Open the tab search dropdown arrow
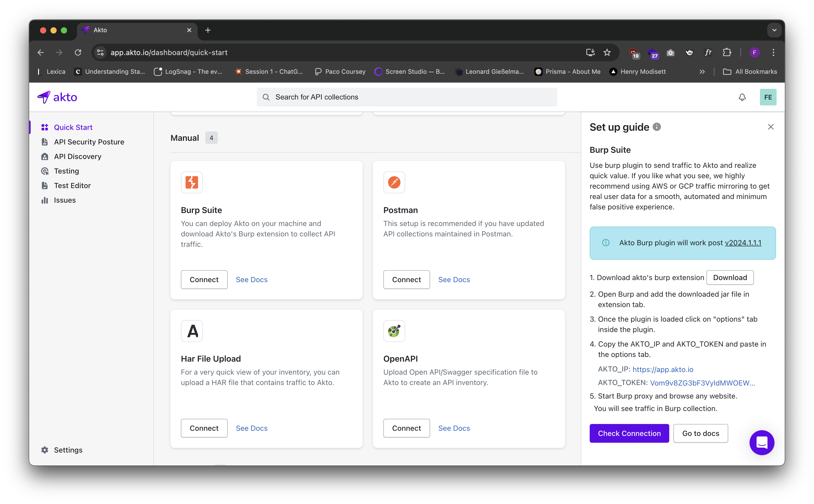Viewport: 814px width, 504px height. pos(774,30)
